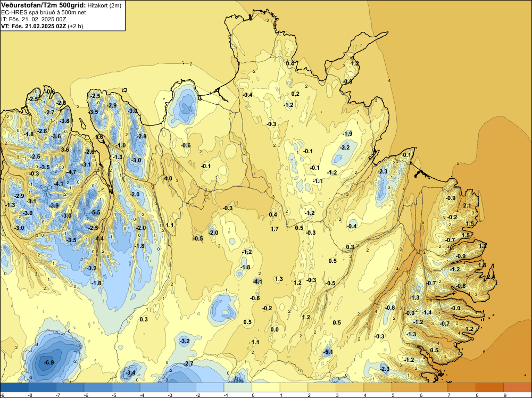This screenshot has height=398, width=532.
Task: Click the -1.9 temperature value on the map
Action: coord(347,134)
